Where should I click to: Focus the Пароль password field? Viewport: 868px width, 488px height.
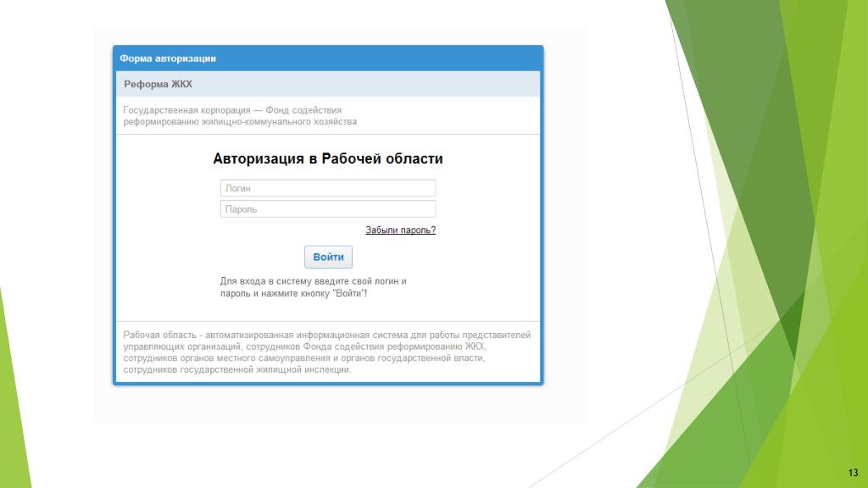(328, 209)
